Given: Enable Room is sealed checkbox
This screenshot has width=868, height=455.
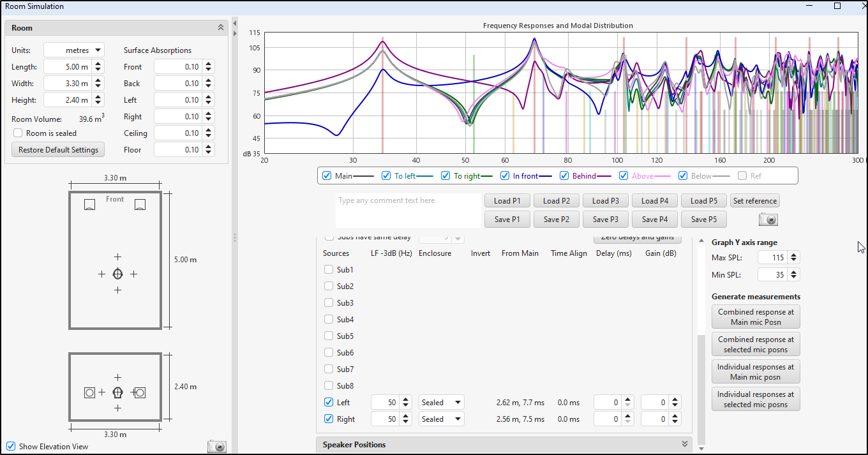Looking at the screenshot, I should [x=18, y=133].
